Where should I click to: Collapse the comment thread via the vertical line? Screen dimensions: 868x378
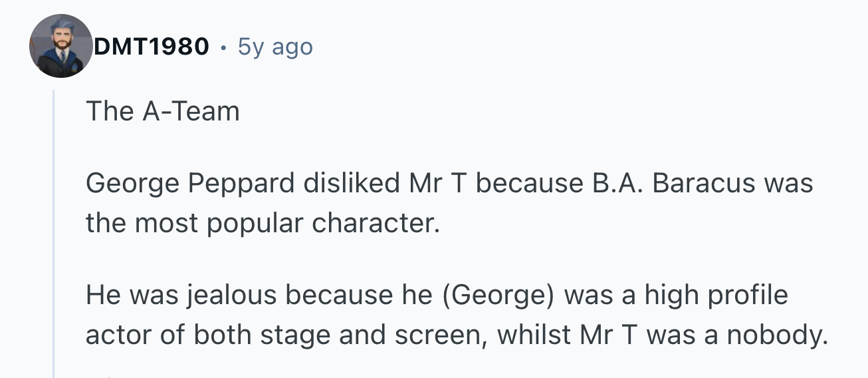tap(54, 233)
